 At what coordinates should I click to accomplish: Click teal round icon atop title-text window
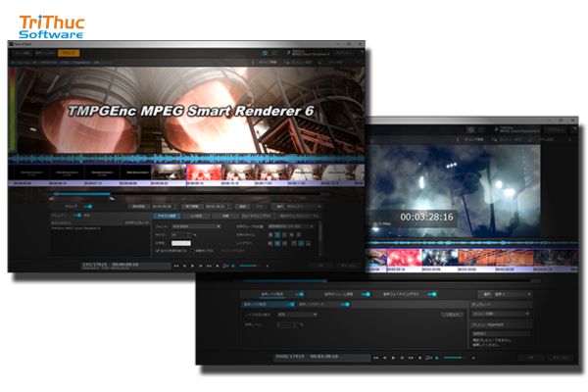tap(265, 53)
